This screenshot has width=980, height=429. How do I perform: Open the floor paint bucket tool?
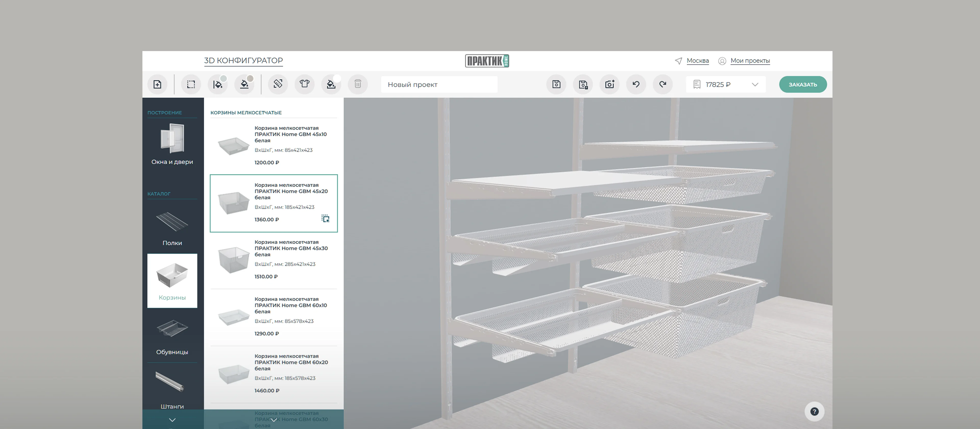pyautogui.click(x=244, y=85)
